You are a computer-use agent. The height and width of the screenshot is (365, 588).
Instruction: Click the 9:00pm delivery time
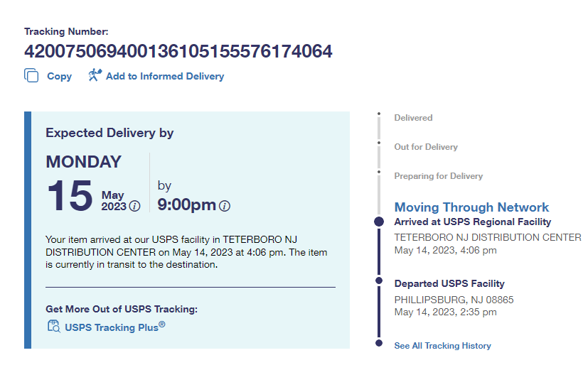click(186, 205)
